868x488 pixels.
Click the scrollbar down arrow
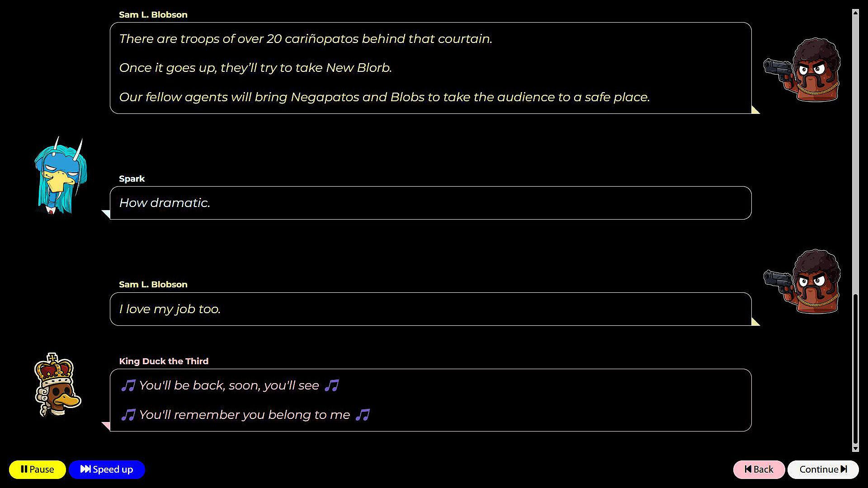pos(855,448)
